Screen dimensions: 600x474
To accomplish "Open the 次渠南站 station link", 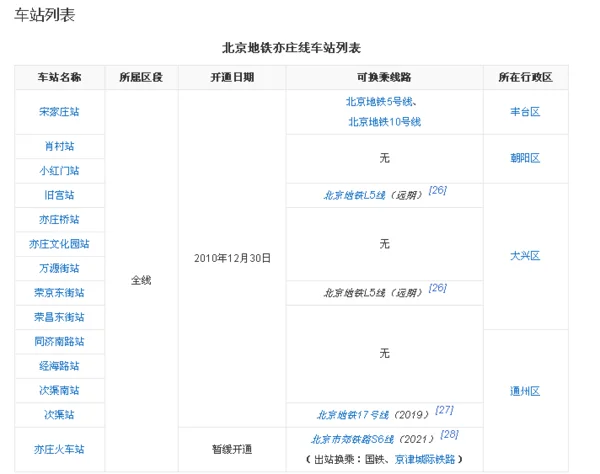I will click(59, 391).
